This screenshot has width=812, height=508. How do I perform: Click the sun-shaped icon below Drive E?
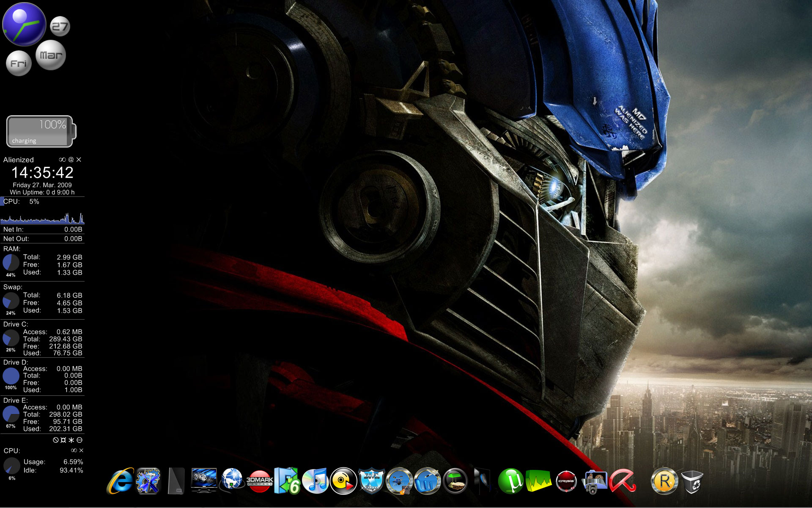point(63,440)
